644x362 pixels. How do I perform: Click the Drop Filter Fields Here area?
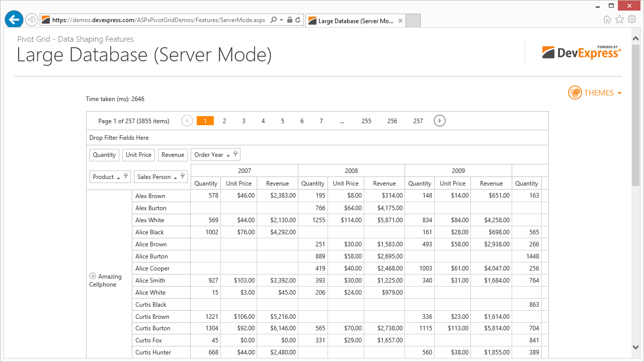tap(317, 138)
